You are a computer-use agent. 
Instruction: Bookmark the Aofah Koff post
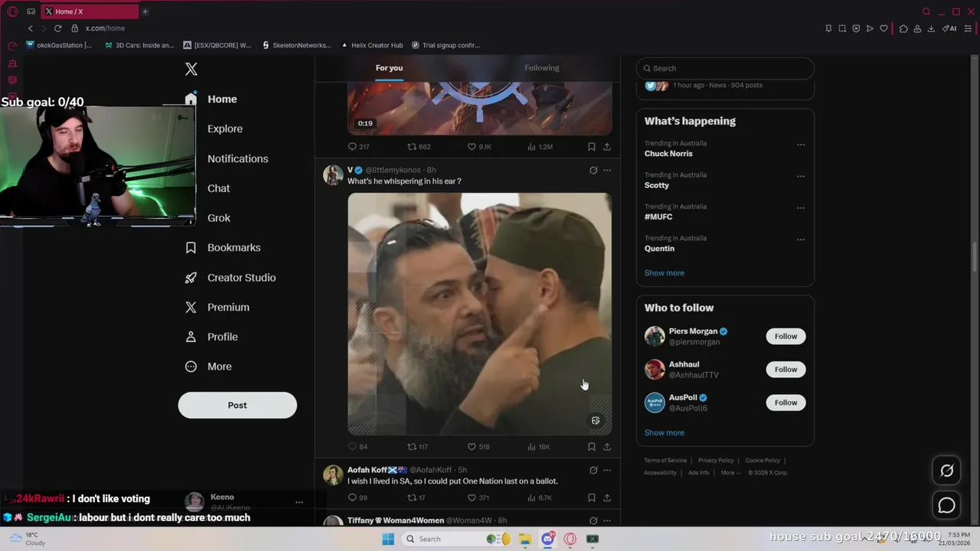(x=592, y=497)
